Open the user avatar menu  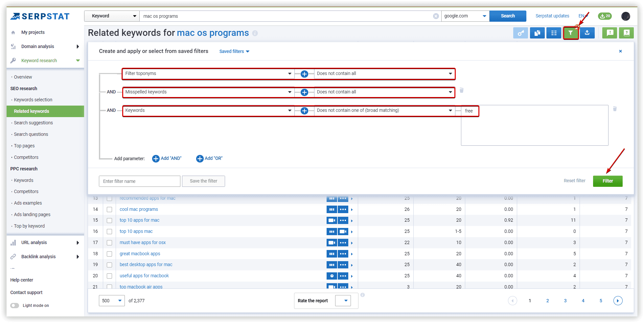pos(626,16)
